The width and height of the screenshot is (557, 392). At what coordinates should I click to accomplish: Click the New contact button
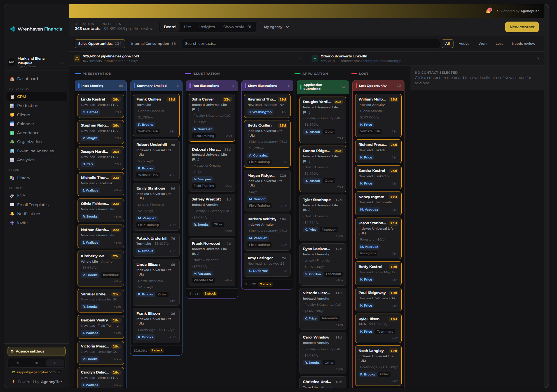[522, 27]
